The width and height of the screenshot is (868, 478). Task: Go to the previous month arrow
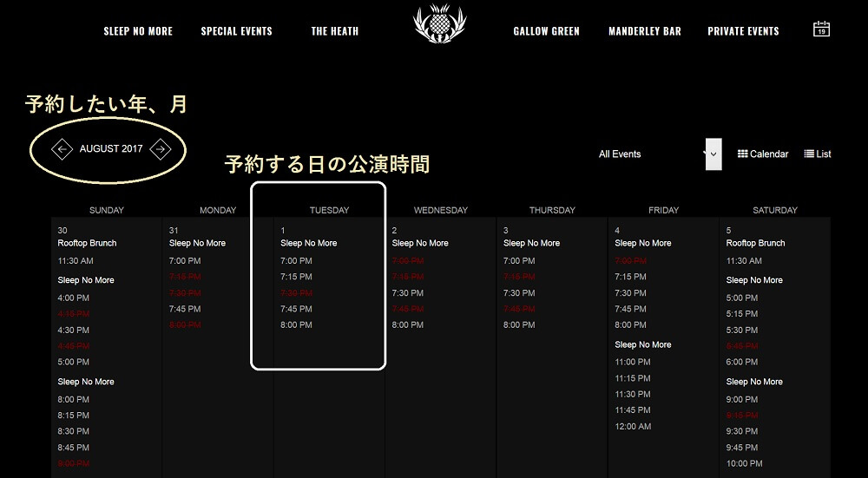tap(62, 149)
